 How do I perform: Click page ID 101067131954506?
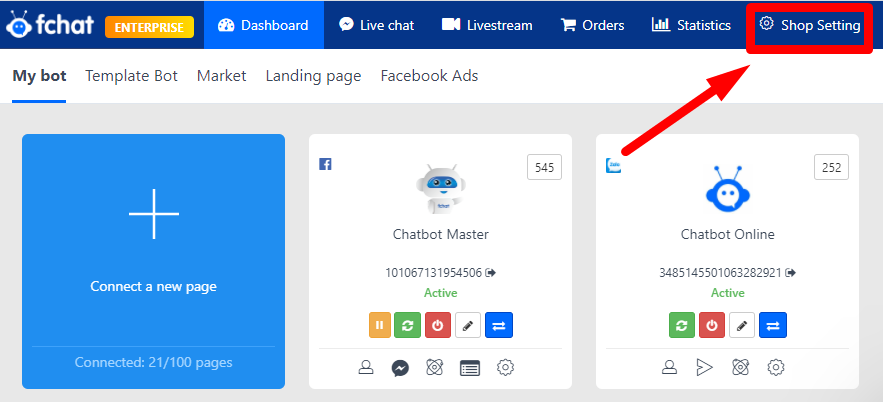click(x=434, y=273)
